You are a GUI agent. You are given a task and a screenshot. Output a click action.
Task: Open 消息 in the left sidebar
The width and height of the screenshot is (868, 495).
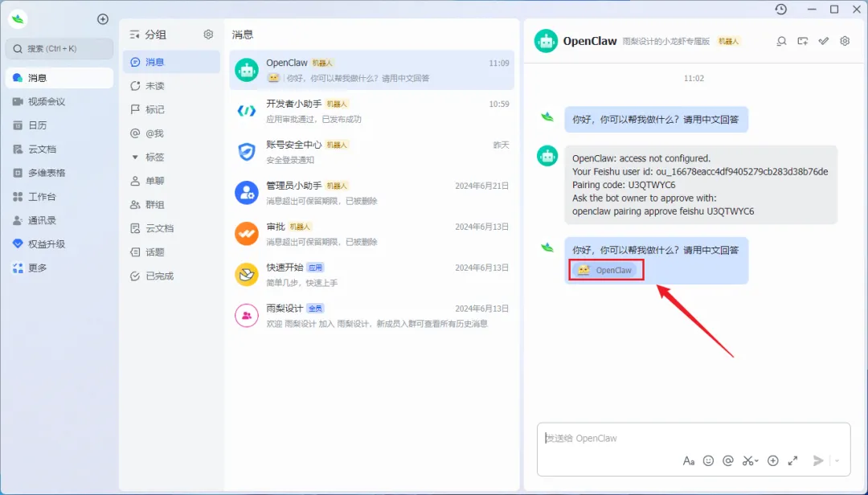click(59, 78)
